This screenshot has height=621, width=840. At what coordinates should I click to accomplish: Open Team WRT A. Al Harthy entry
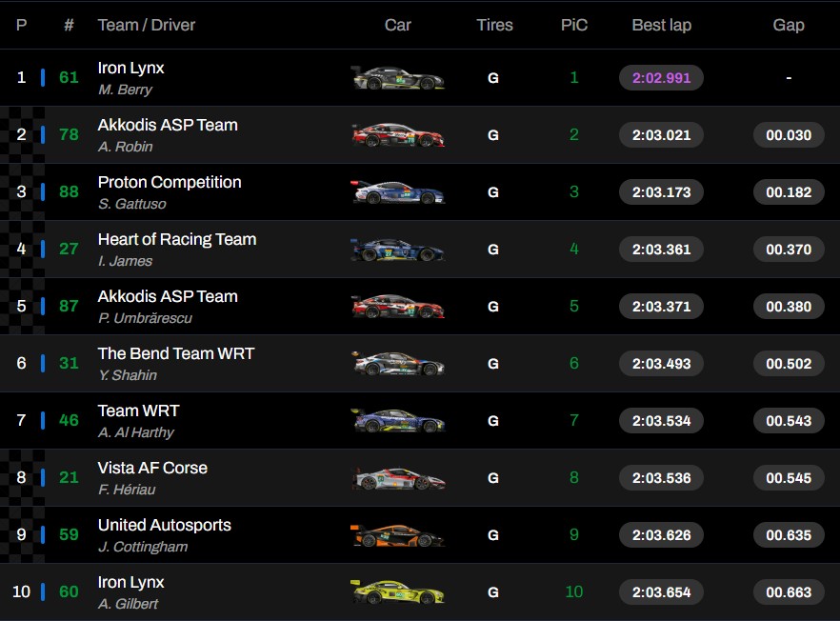coord(139,411)
